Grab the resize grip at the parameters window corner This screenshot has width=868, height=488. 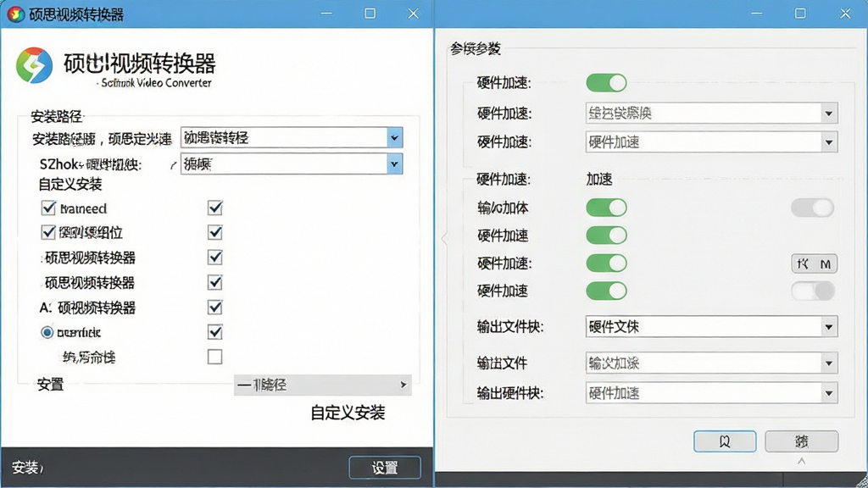861,481
